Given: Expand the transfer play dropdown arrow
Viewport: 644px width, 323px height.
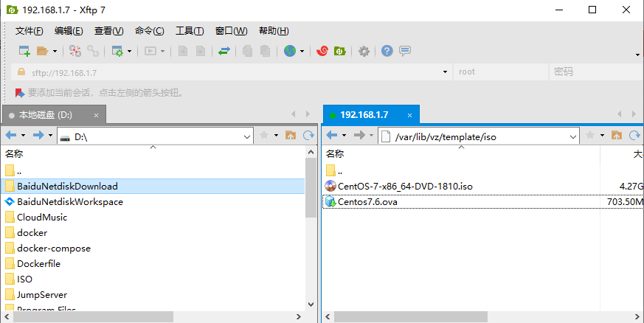Looking at the screenshot, I should (162, 52).
